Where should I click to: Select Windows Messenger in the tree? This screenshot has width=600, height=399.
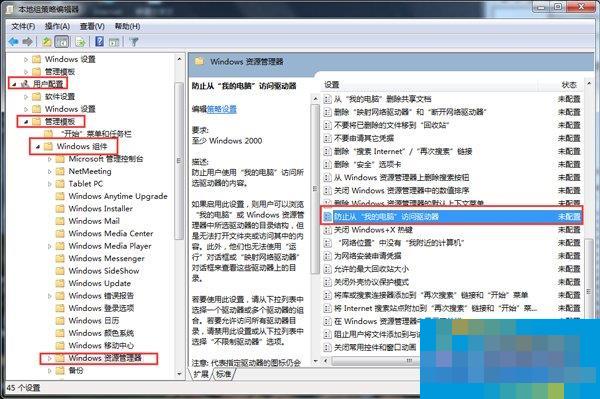tap(106, 258)
